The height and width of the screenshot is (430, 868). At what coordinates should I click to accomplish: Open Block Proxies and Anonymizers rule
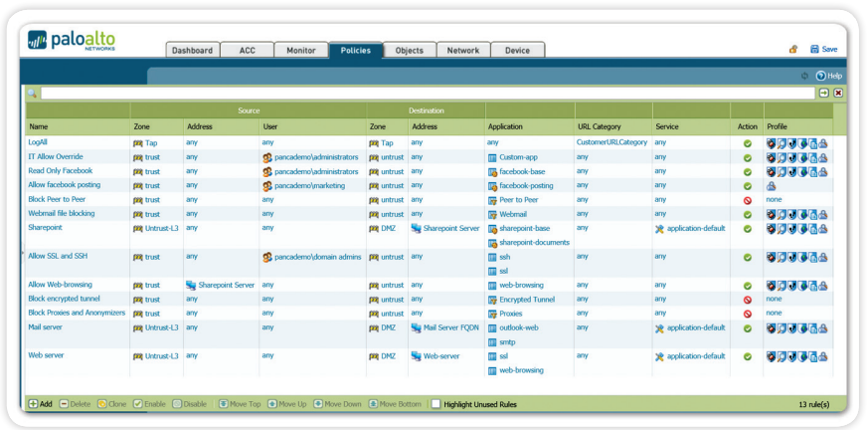click(77, 314)
